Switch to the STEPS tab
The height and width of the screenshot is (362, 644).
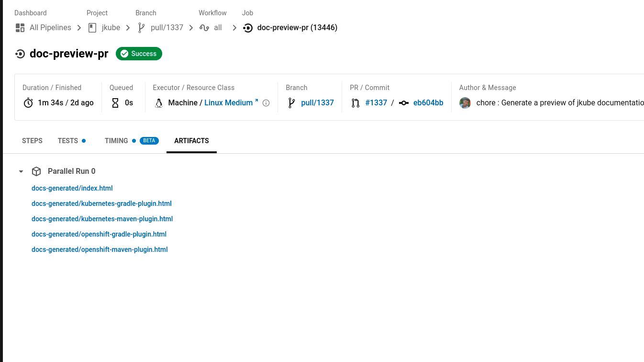tap(32, 141)
